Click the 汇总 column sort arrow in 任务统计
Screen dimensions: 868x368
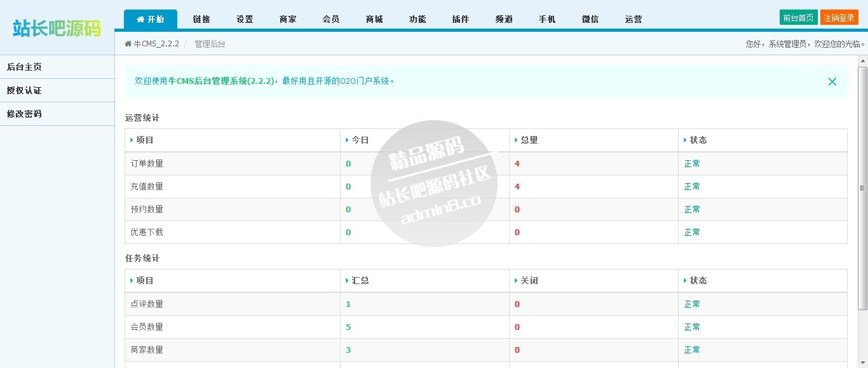coord(346,280)
